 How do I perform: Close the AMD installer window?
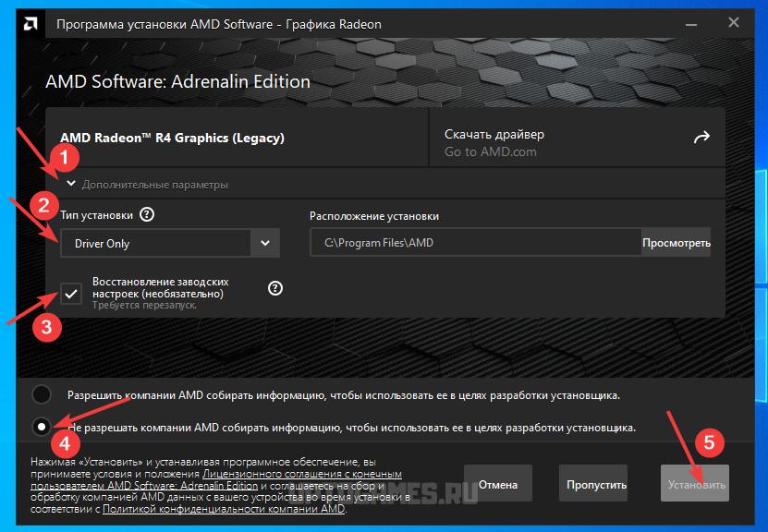733,22
